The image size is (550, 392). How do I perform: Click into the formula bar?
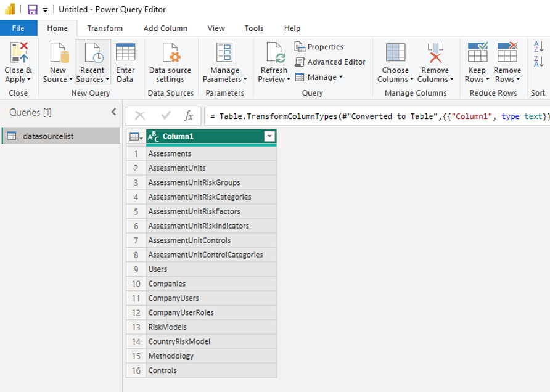click(x=377, y=116)
